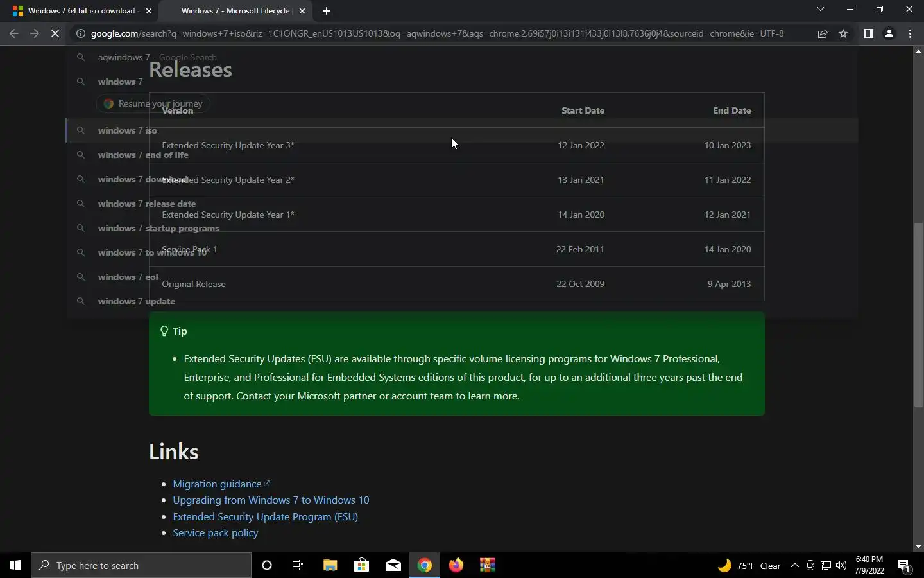
Task: Open the tab search dropdown
Action: coord(820,10)
